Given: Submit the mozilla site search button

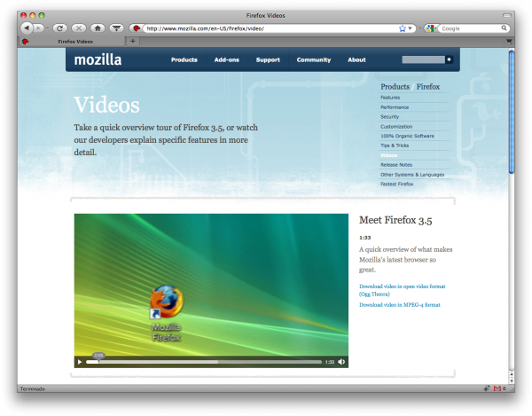Looking at the screenshot, I should pyautogui.click(x=449, y=59).
